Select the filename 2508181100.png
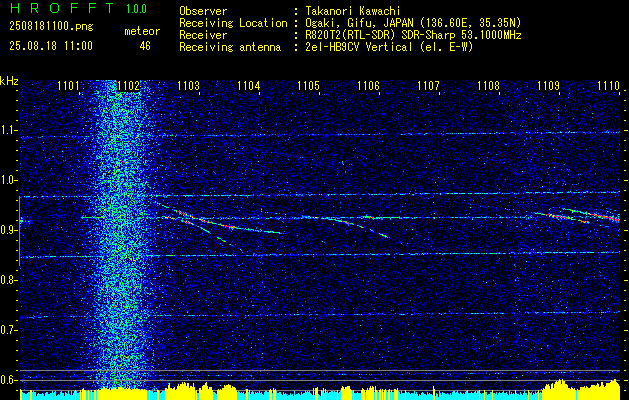 point(51,27)
